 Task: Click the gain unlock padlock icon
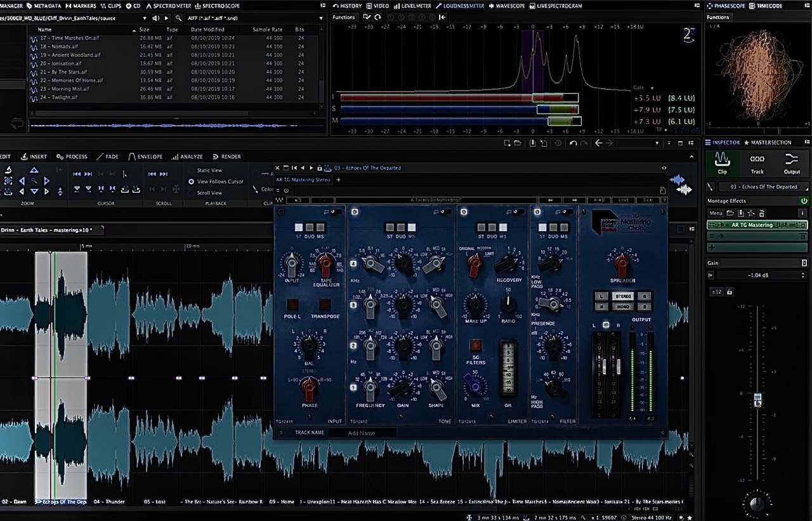tap(730, 291)
